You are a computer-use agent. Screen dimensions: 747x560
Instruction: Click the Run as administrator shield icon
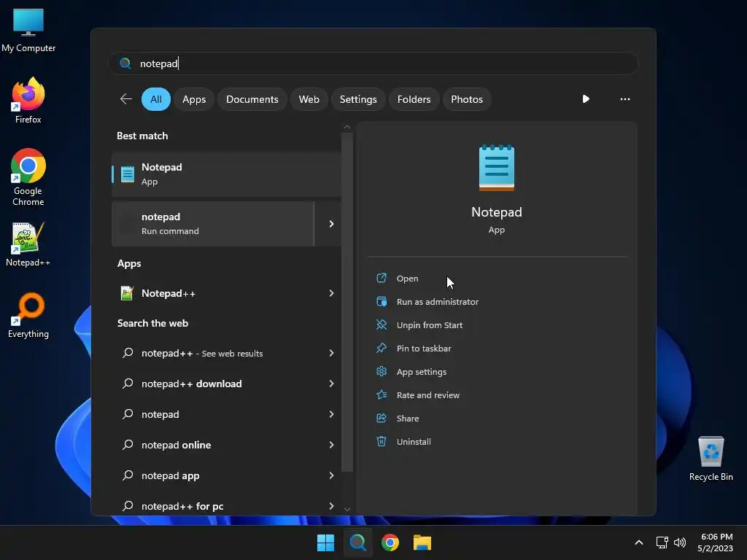(x=381, y=301)
